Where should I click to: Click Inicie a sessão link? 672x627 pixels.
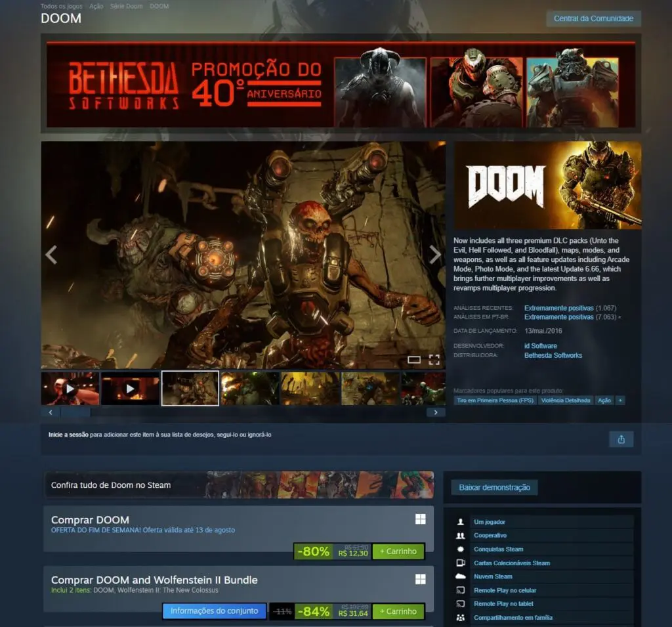pyautogui.click(x=68, y=435)
